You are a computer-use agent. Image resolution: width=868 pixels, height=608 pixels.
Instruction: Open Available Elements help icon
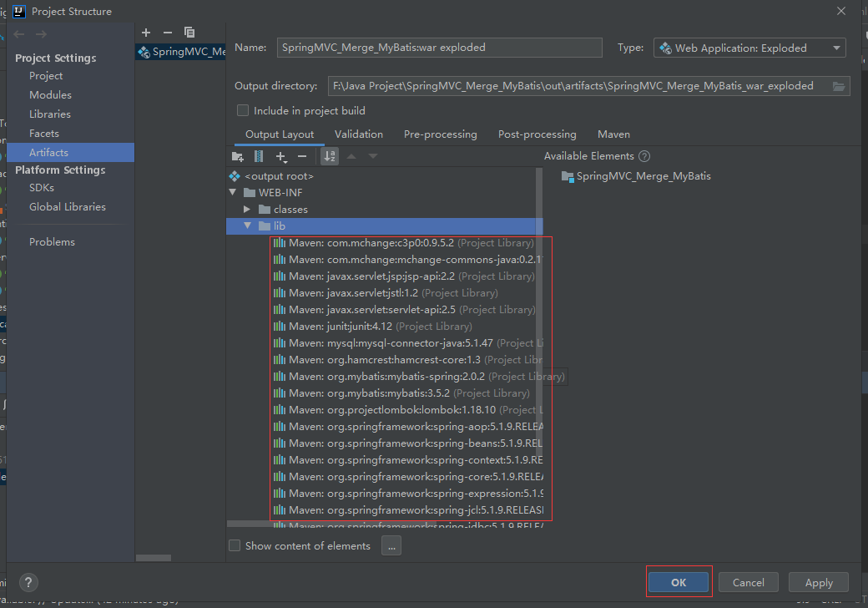(x=644, y=156)
